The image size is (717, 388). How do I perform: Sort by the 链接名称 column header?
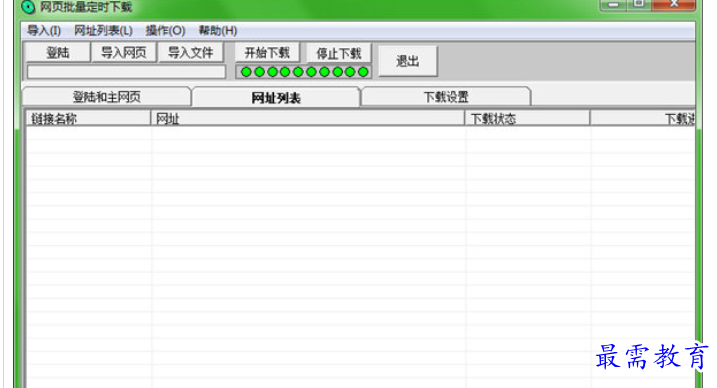[x=88, y=118]
